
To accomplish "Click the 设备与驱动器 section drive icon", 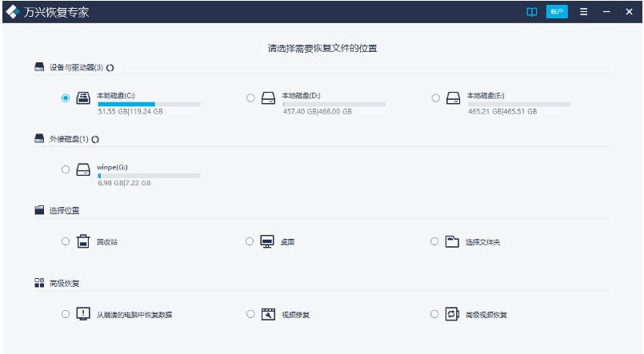I will coord(39,67).
